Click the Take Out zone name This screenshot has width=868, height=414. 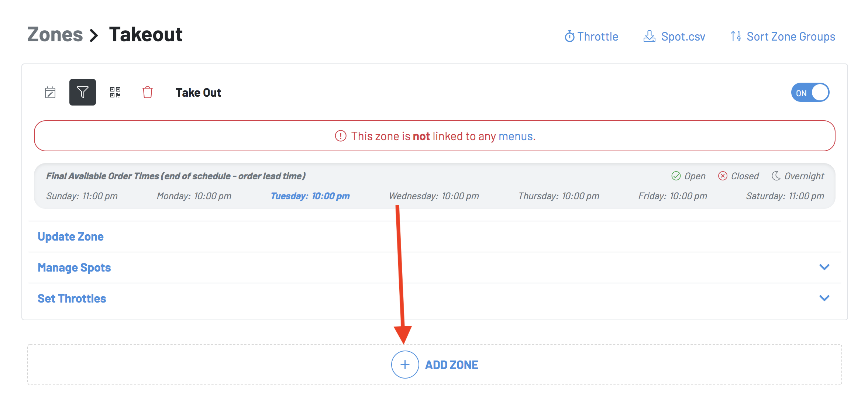(198, 93)
